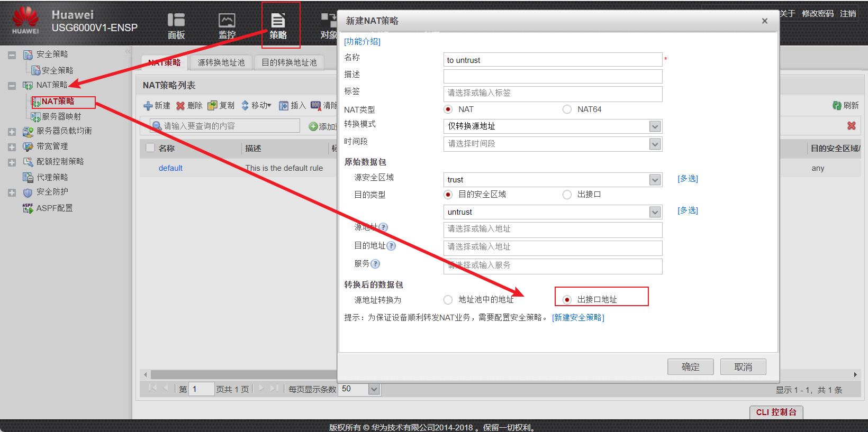Image resolution: width=868 pixels, height=432 pixels.
Task: Click the 服务器负载均衡 icon
Action: click(28, 132)
